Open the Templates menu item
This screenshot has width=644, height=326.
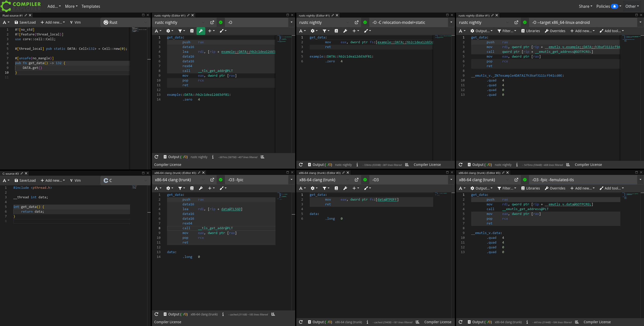pyautogui.click(x=91, y=6)
